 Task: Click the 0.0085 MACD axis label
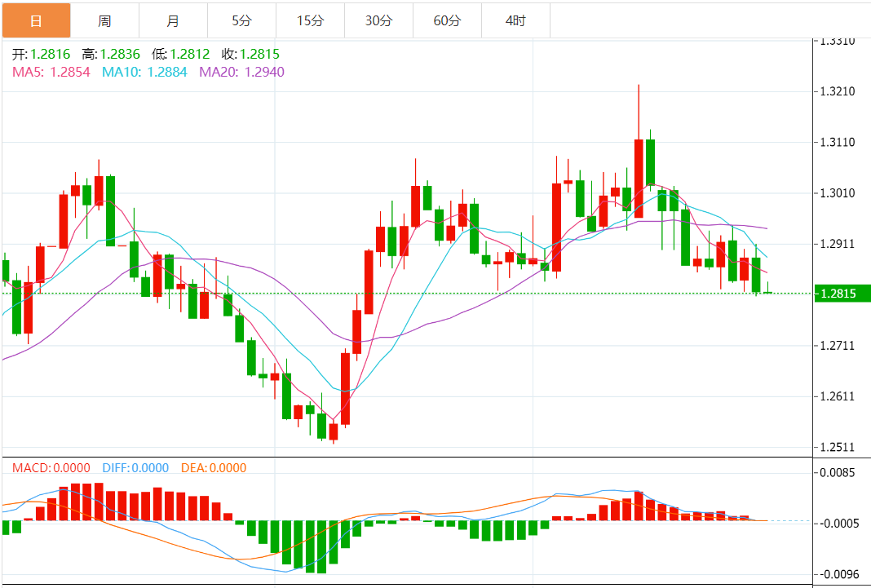click(x=838, y=473)
